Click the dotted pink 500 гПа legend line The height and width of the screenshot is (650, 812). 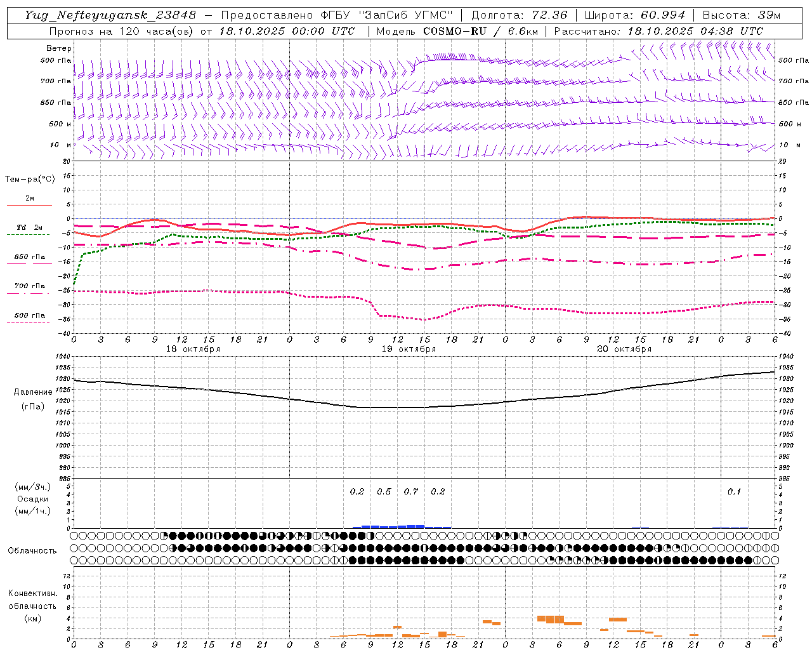pos(28,322)
